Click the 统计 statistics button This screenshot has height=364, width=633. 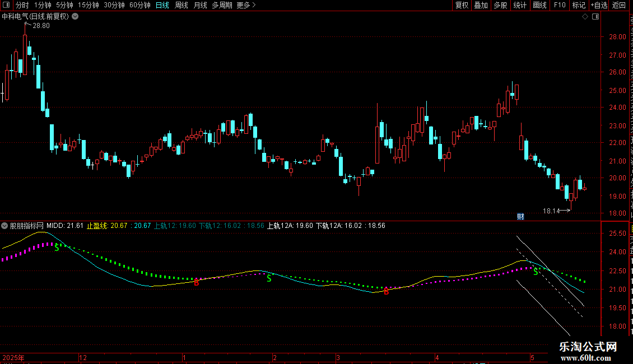pos(520,5)
